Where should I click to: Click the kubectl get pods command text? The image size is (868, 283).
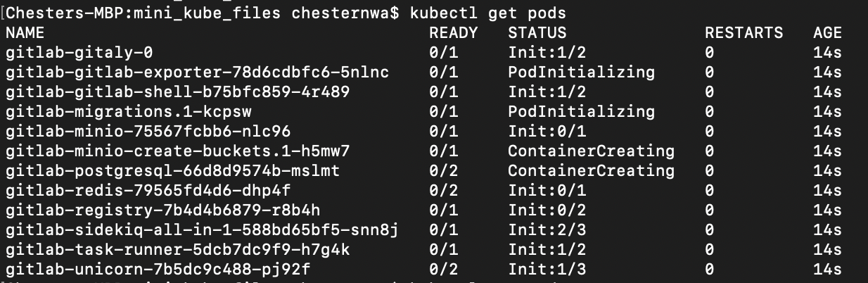pyautogui.click(x=488, y=13)
